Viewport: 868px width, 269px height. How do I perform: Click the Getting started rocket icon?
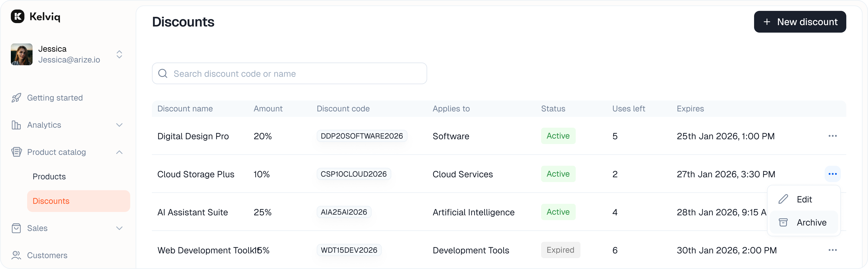tap(16, 98)
